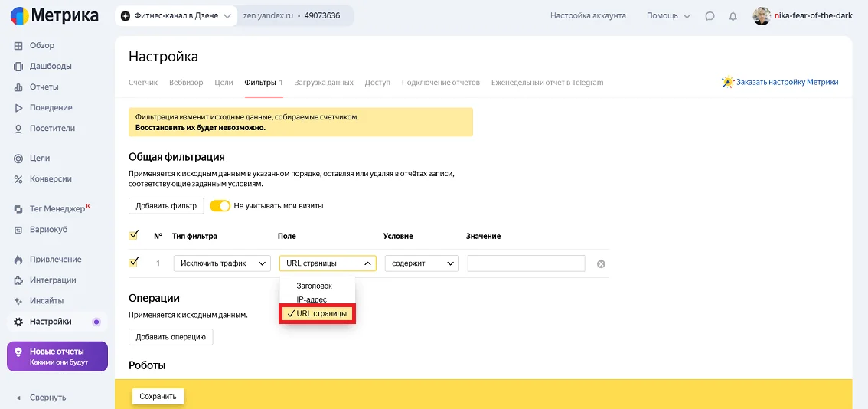Open the Помощь dropdown in header
This screenshot has height=409, width=868.
click(668, 16)
